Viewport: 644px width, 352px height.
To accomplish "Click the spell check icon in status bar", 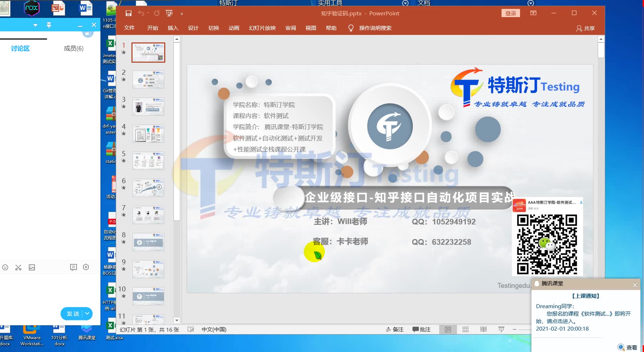I will 191,330.
